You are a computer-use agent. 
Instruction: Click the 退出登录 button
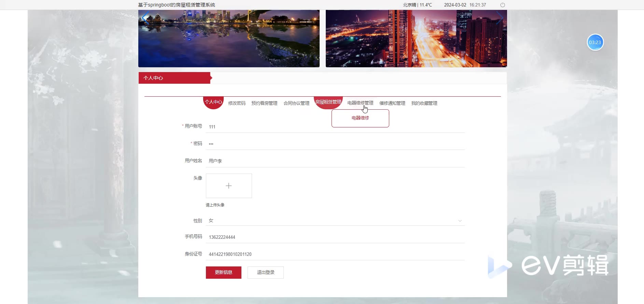pyautogui.click(x=266, y=273)
